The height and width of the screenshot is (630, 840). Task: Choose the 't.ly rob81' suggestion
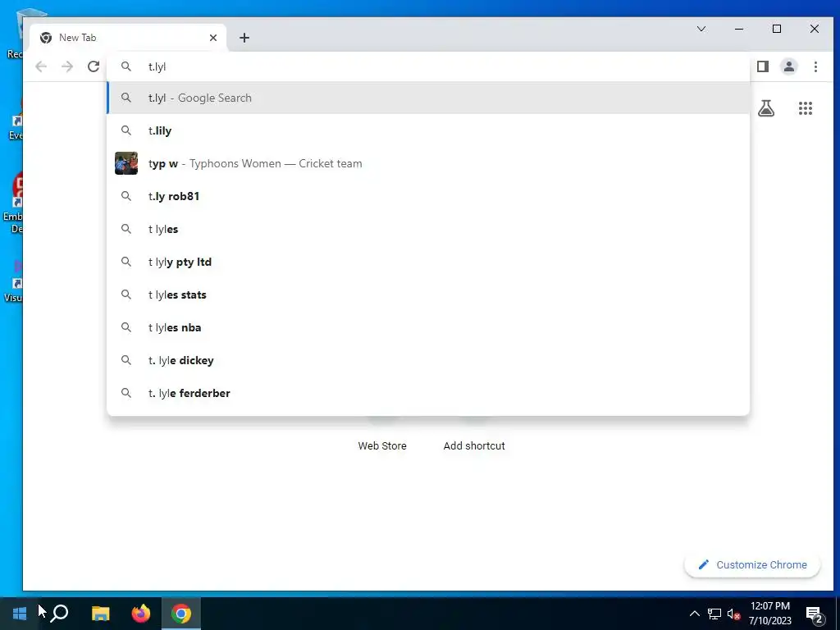pos(428,196)
